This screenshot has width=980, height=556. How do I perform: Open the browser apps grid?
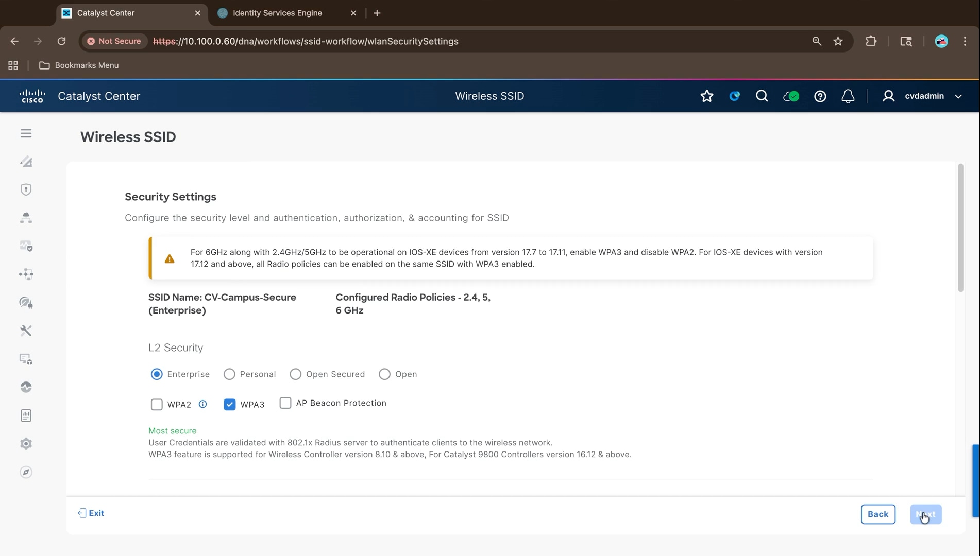tap(13, 65)
